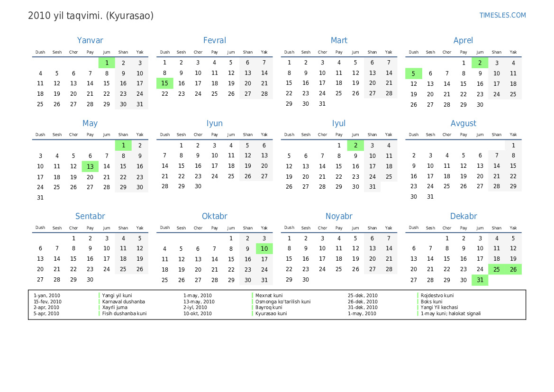The height and width of the screenshot is (392, 554).
Task: Click legend date '31-dek, 2010'
Action: [x=363, y=308]
